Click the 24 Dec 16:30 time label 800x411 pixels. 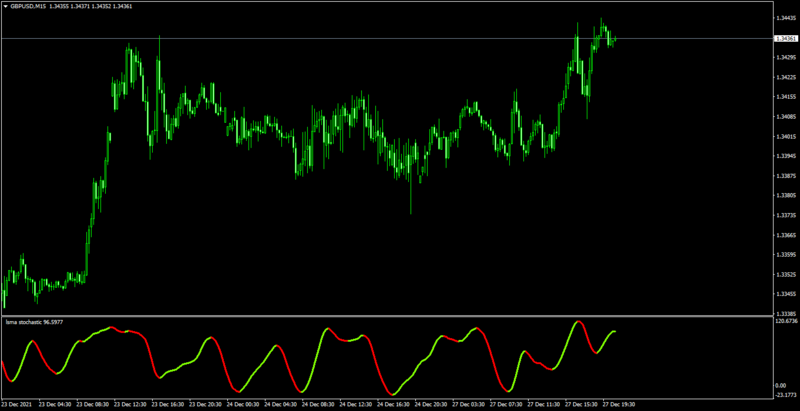point(393,404)
